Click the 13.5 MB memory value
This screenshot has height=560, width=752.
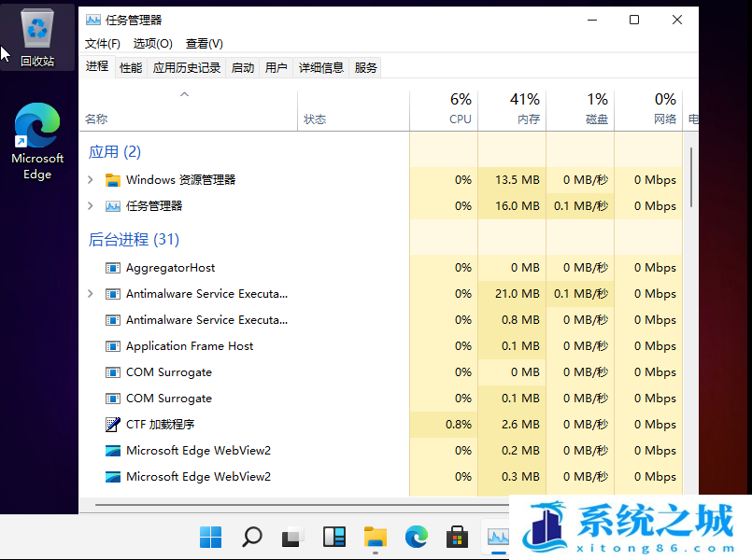point(518,180)
